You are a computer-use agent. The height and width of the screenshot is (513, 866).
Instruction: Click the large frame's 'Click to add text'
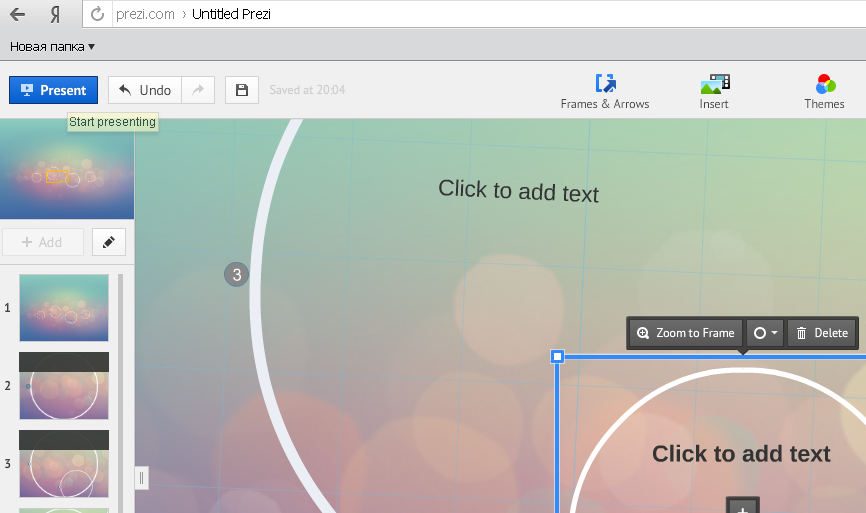point(519,191)
